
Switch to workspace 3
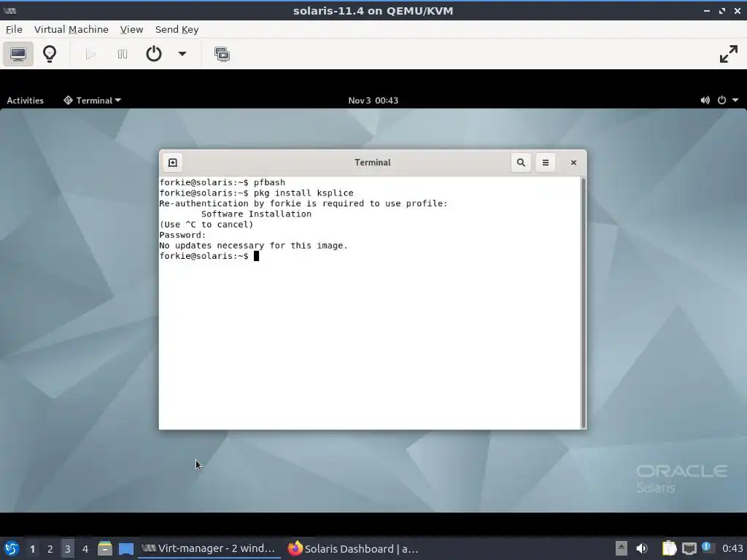[68, 549]
